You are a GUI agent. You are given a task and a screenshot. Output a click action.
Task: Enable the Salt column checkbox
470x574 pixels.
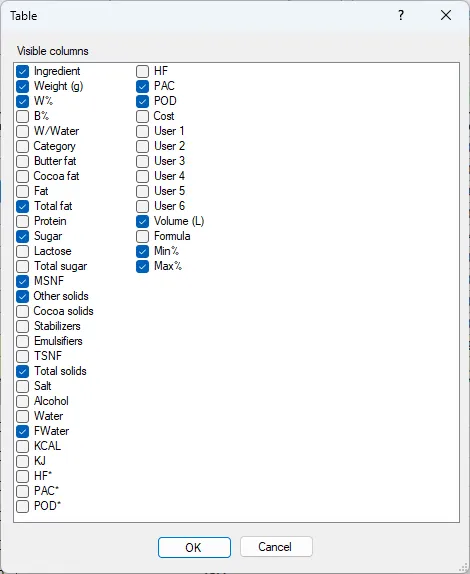click(x=22, y=386)
